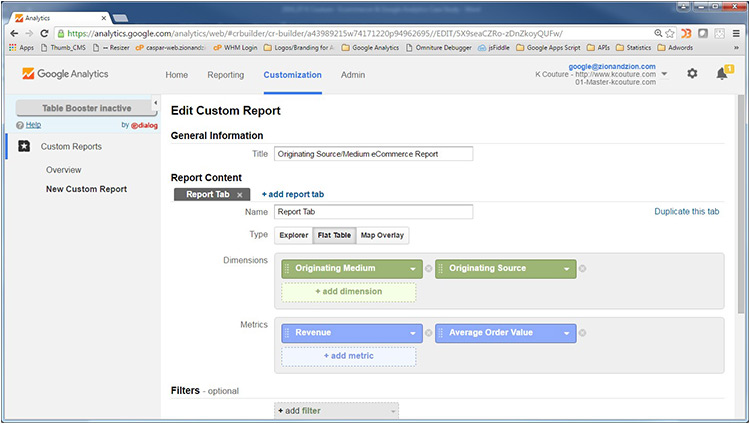Open Google Analytics bookmark folder
The height and width of the screenshot is (425, 750).
[x=370, y=48]
